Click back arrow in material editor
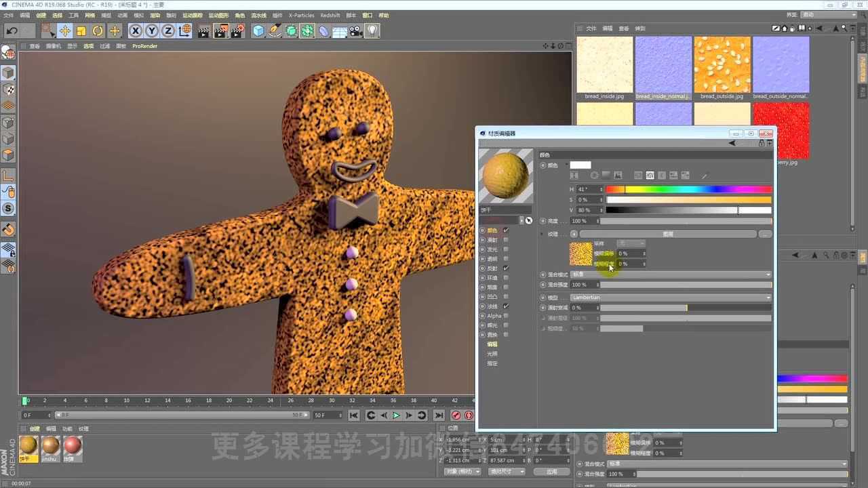 click(x=732, y=143)
